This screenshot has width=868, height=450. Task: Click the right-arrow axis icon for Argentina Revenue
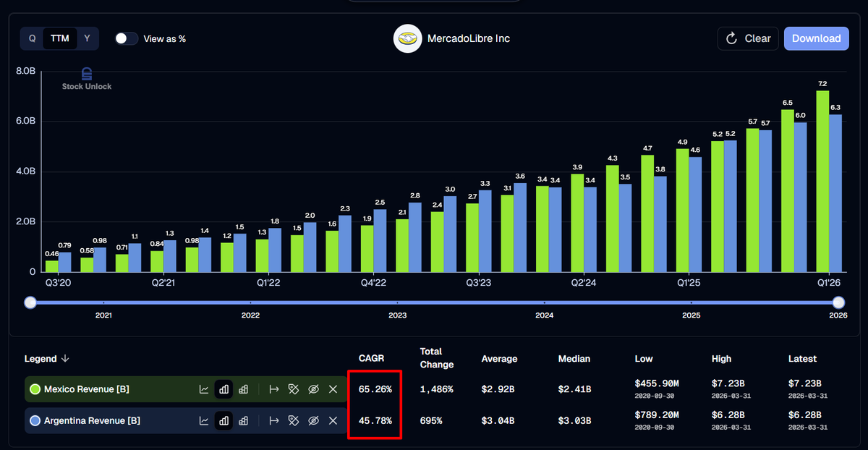coord(274,420)
